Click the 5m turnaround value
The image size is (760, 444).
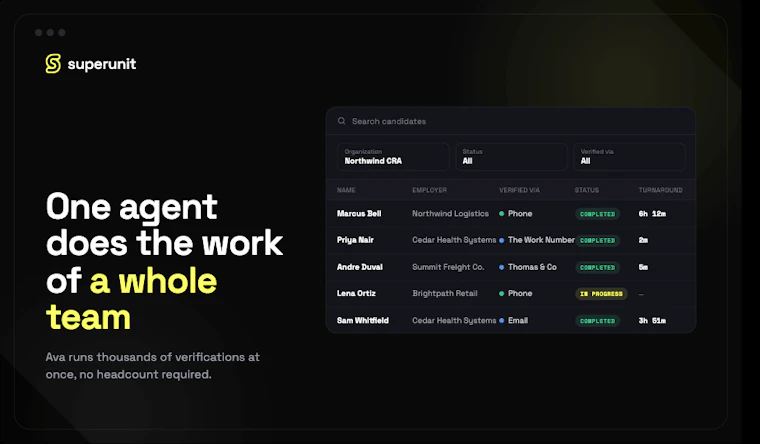tap(643, 267)
